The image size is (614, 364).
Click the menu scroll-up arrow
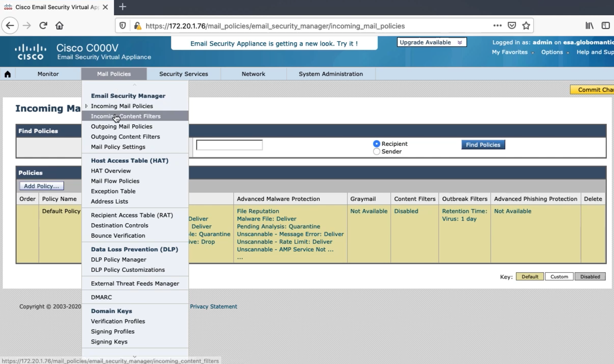pos(135,85)
